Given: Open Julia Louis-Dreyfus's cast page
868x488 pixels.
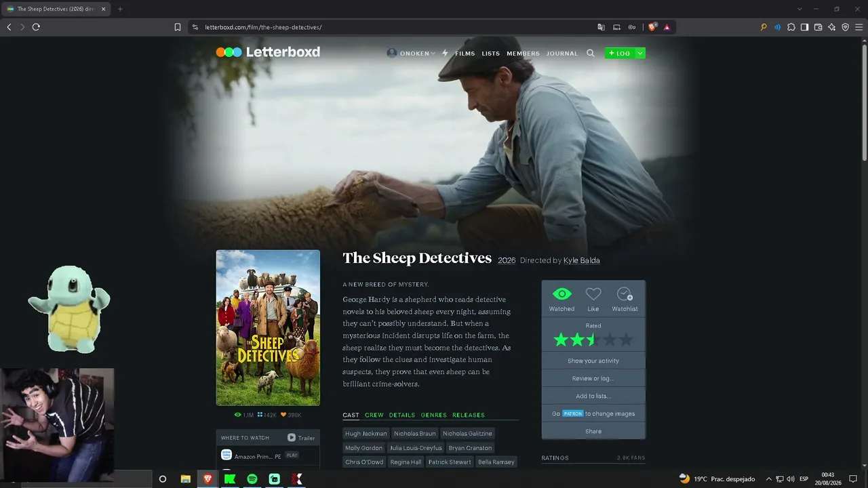Looking at the screenshot, I should point(416,448).
